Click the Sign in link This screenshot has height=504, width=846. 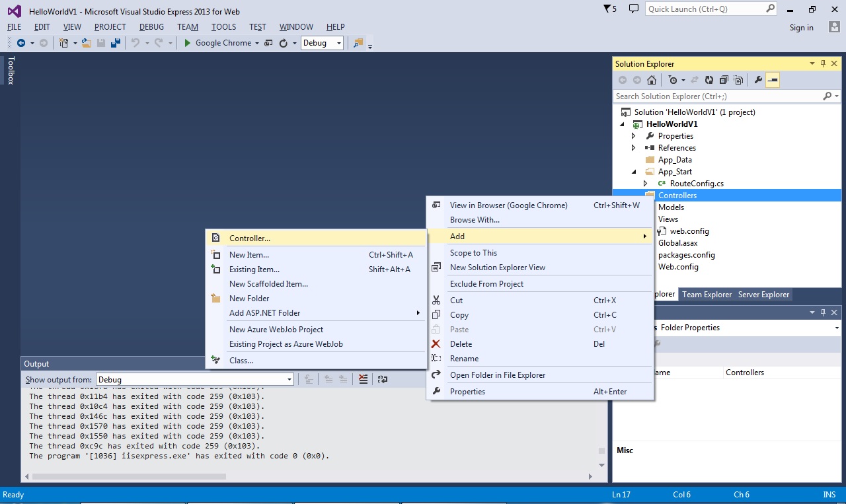(801, 28)
